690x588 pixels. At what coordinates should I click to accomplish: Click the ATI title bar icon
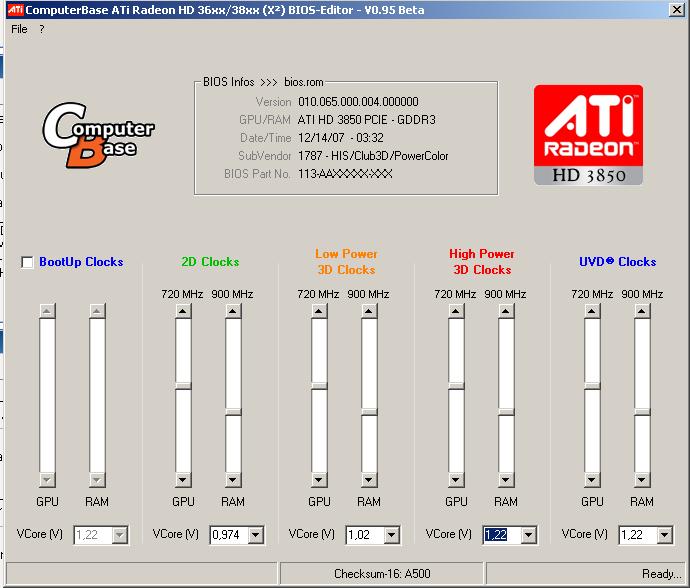coord(15,10)
